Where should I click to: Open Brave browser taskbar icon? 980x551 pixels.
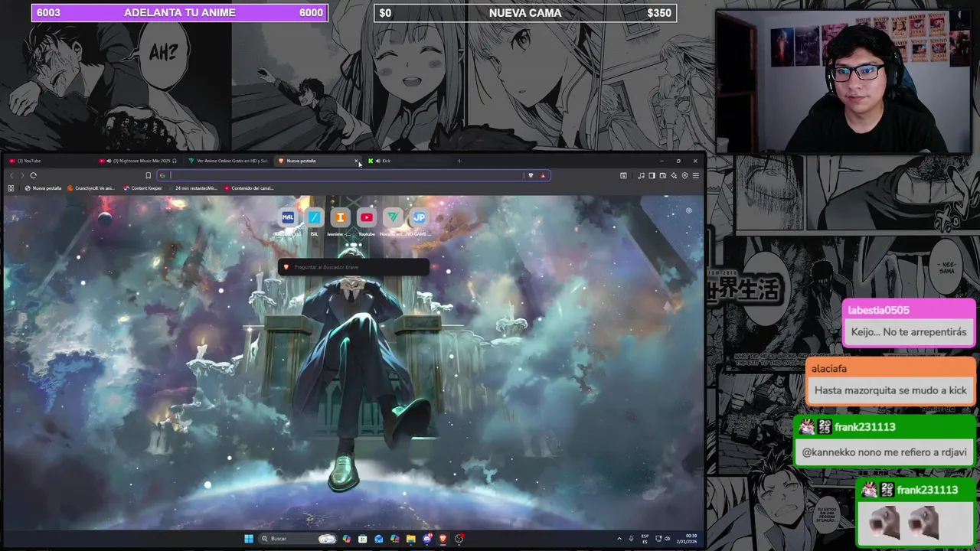(443, 538)
